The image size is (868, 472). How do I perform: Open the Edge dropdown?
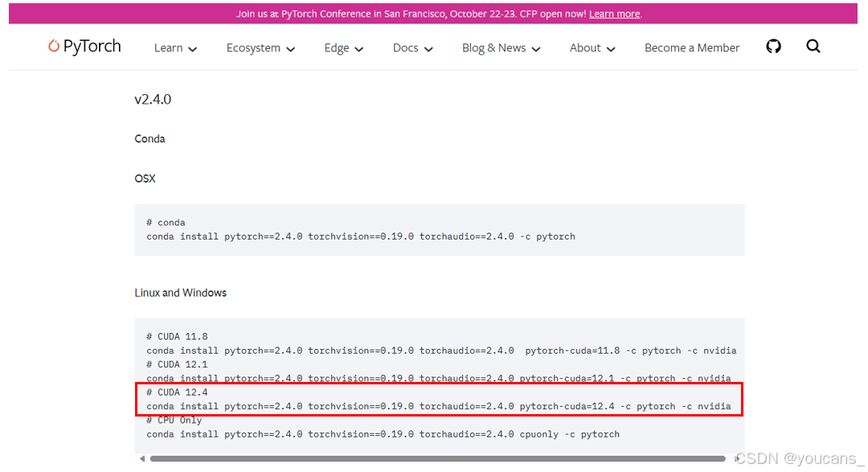343,48
